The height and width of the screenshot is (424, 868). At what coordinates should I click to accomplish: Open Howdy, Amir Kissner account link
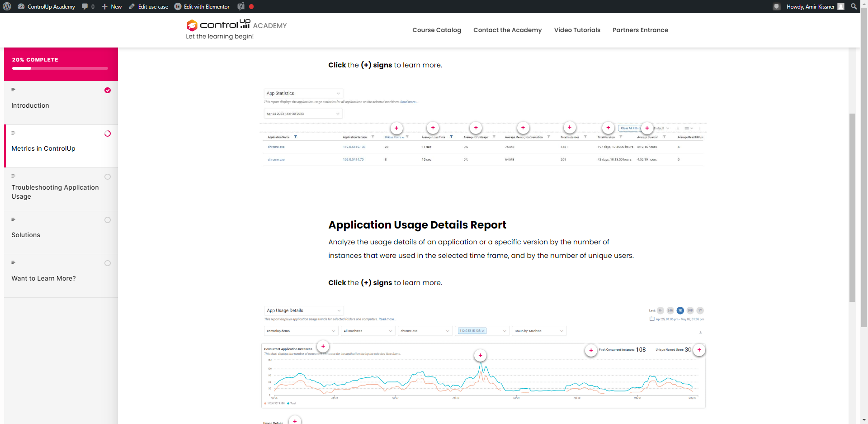pyautogui.click(x=815, y=6)
